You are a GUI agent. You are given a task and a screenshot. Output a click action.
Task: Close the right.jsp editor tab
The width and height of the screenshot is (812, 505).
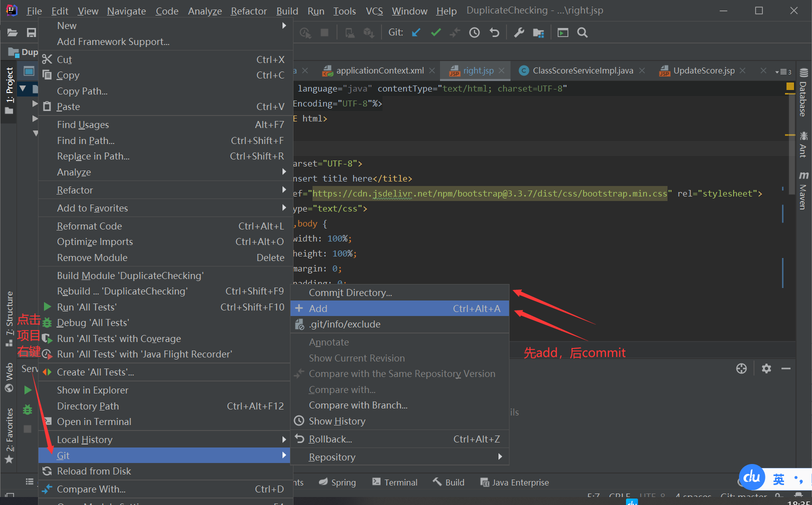click(x=502, y=70)
